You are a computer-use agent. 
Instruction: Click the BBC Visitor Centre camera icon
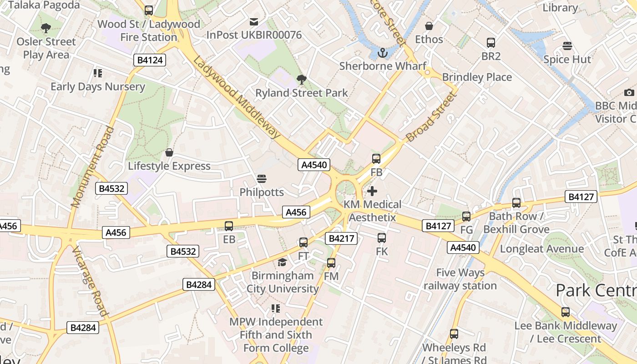click(629, 92)
